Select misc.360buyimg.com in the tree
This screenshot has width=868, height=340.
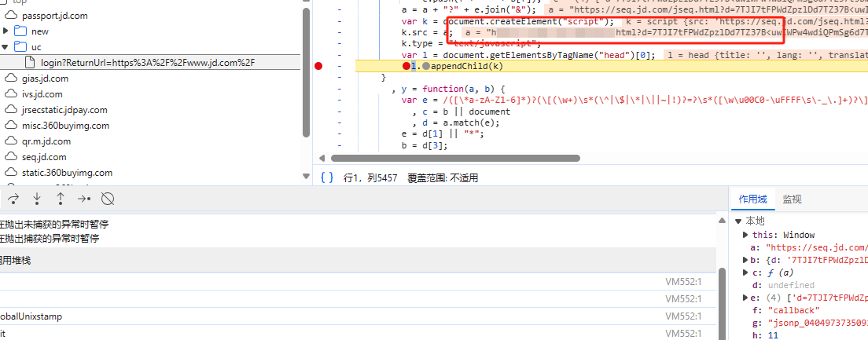point(65,126)
